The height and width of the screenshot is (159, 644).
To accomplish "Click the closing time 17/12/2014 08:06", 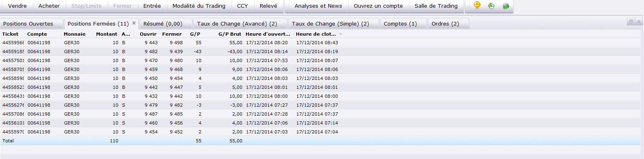I will pyautogui.click(x=317, y=69).
